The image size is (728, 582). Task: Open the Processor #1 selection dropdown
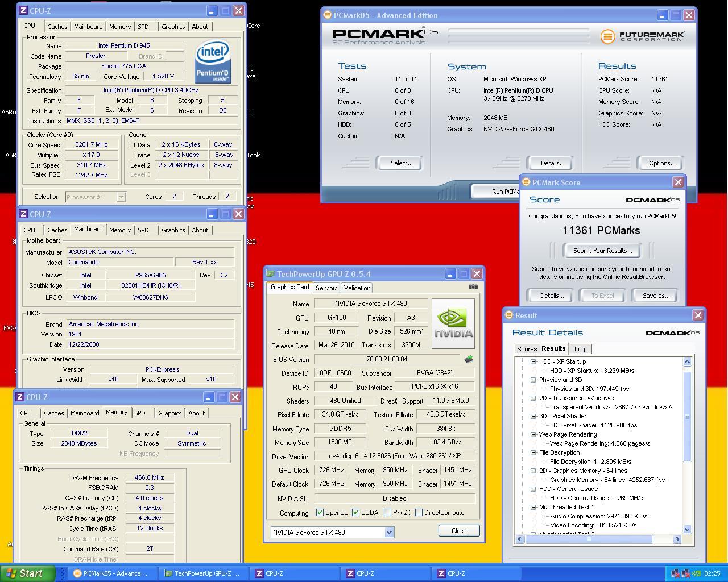[x=121, y=197]
